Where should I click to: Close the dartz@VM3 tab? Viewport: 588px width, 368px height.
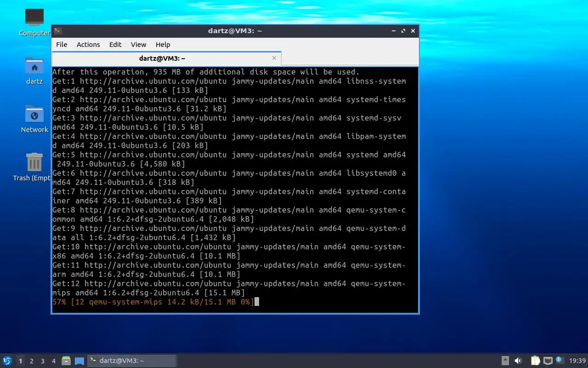[274, 58]
